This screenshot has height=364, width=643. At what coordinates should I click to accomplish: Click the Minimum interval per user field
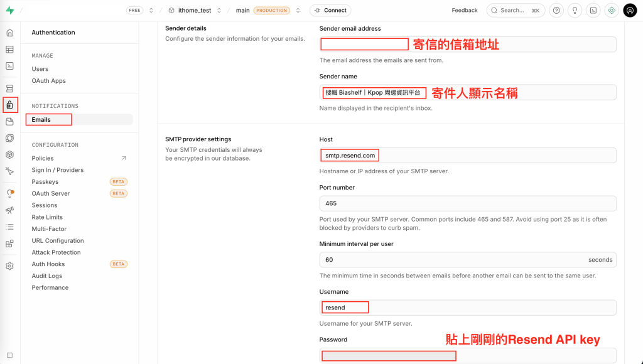pos(468,260)
